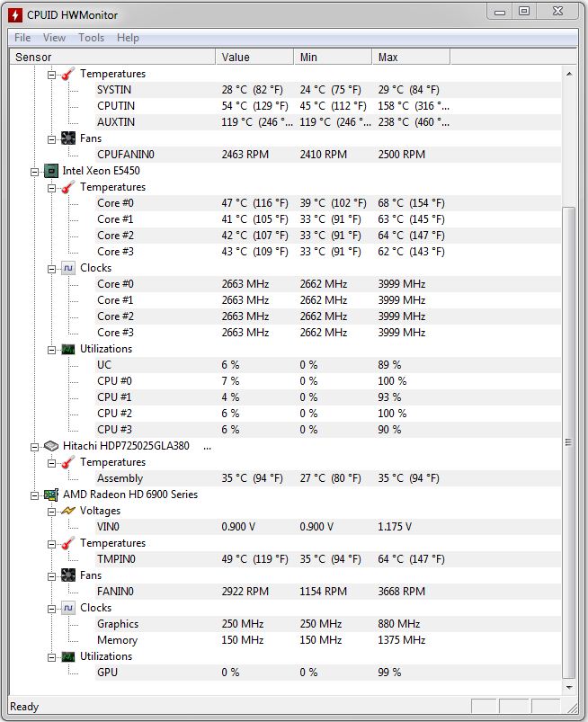Click the Hitachi hard drive icon
This screenshot has height=722, width=588.
coord(52,446)
